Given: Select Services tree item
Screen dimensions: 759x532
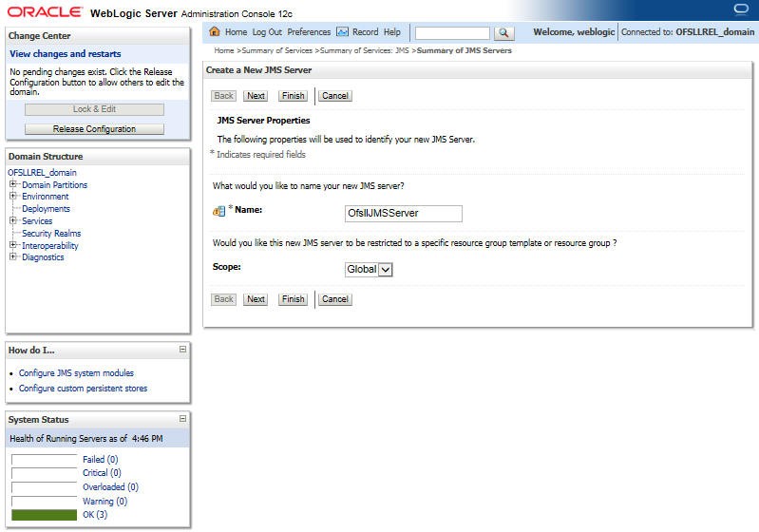Looking at the screenshot, I should [37, 220].
